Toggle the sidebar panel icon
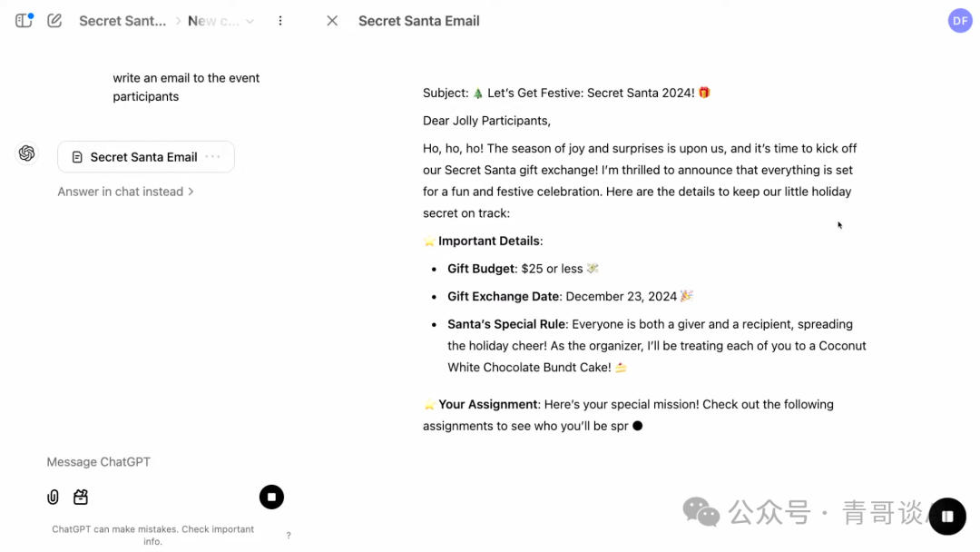 tap(24, 21)
